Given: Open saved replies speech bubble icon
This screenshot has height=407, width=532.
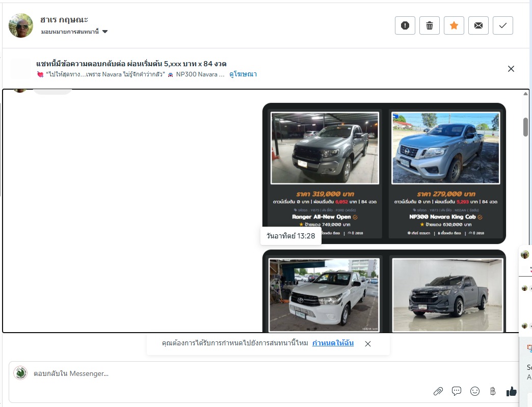Looking at the screenshot, I should (457, 391).
